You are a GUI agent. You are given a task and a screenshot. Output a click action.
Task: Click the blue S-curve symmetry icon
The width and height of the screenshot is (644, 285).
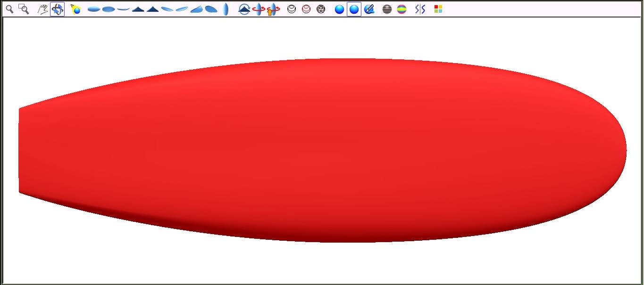tap(420, 9)
